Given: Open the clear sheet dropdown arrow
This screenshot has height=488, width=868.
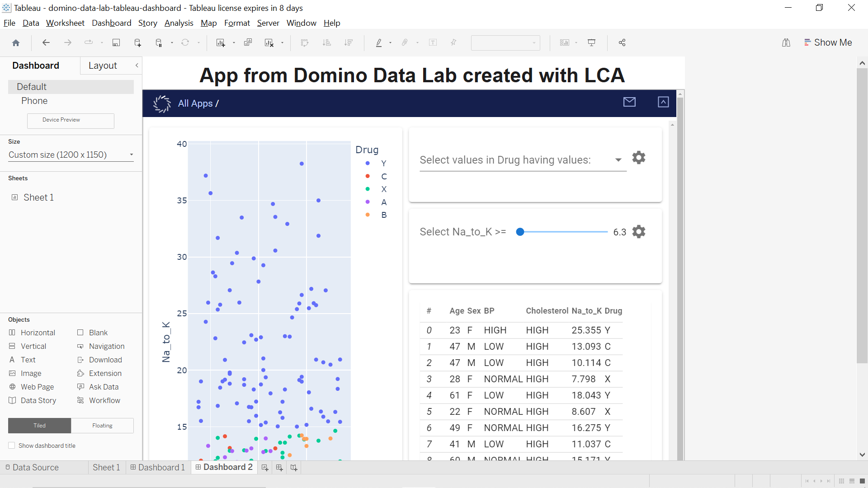Looking at the screenshot, I should (x=282, y=42).
